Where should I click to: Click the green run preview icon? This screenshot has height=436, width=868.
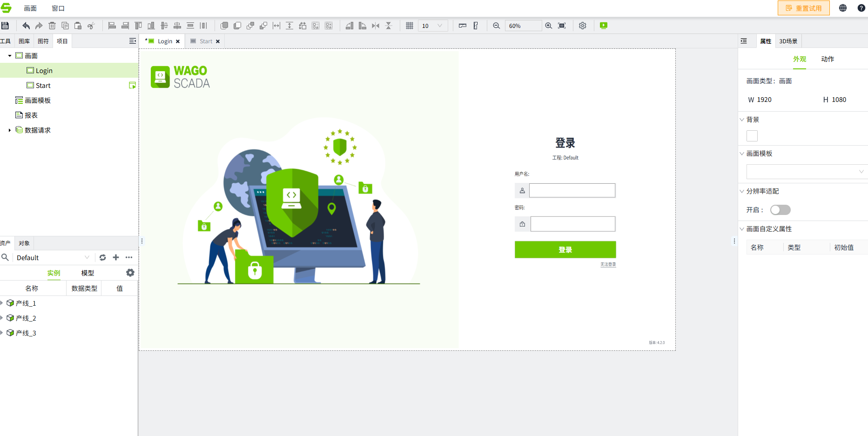tap(604, 26)
